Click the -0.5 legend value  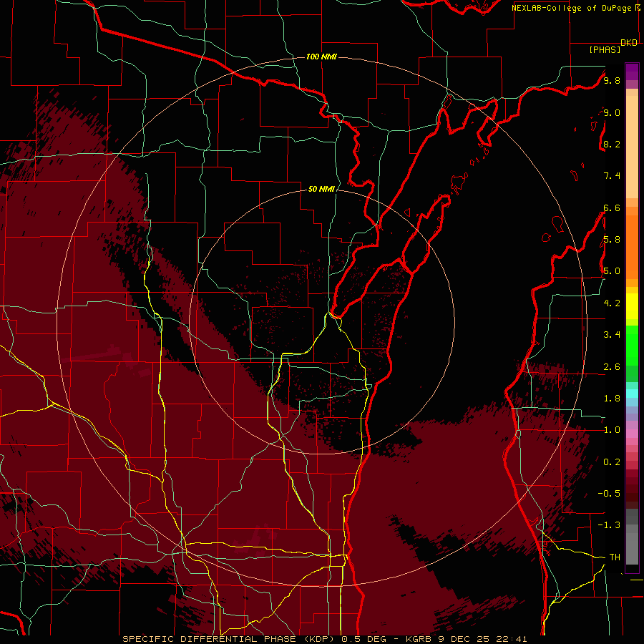609,494
